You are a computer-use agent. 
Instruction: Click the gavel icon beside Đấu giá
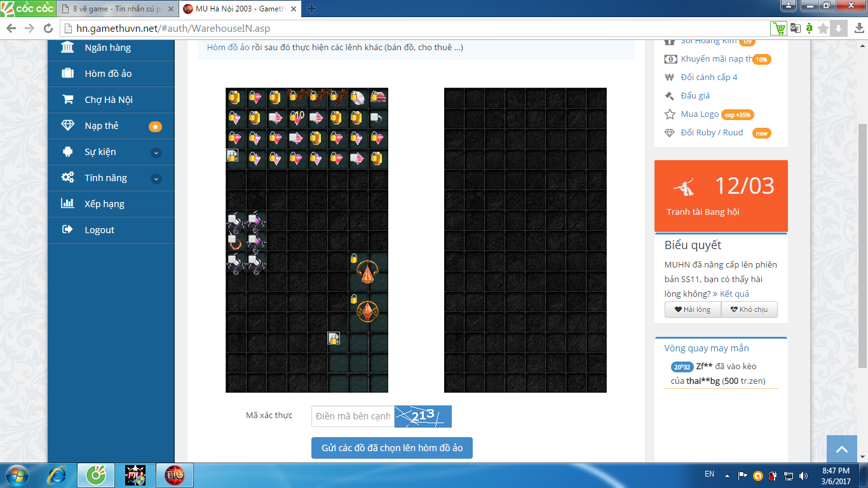pyautogui.click(x=669, y=96)
